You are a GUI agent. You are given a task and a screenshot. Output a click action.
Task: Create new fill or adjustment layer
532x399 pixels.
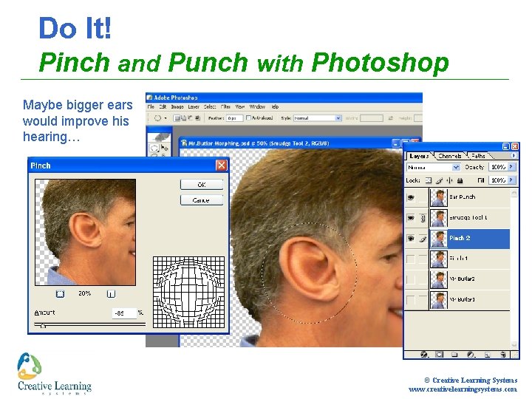pyautogui.click(x=471, y=355)
